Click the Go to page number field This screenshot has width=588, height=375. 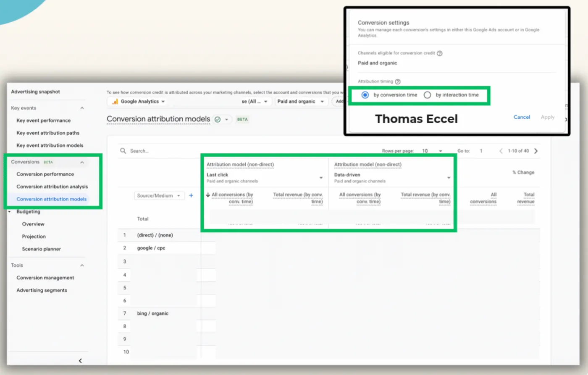coord(481,151)
